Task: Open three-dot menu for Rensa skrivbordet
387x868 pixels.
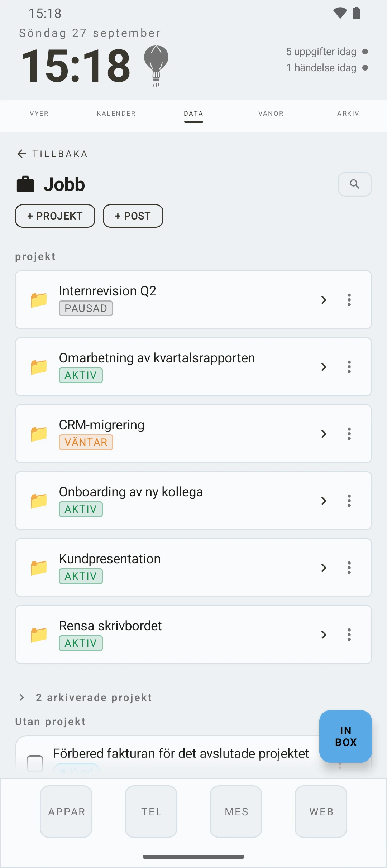Action: (x=349, y=635)
